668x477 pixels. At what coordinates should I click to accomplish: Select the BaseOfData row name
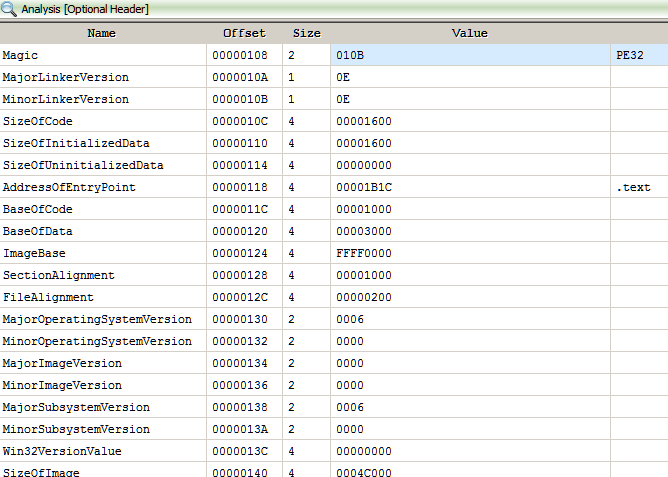38,231
